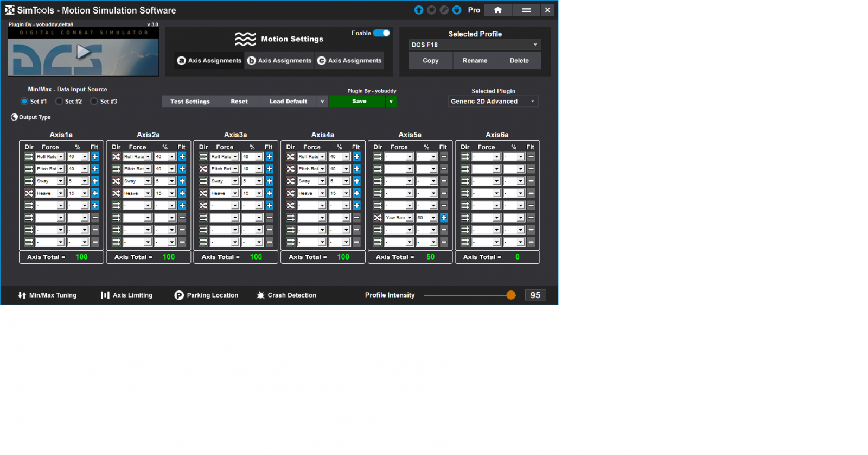
Task: Switch to the 'b' Axis Assignments tab
Action: click(x=279, y=60)
